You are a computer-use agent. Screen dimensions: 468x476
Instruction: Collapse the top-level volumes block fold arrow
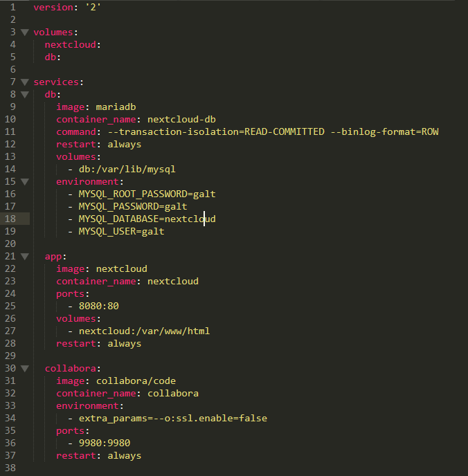pyautogui.click(x=25, y=33)
